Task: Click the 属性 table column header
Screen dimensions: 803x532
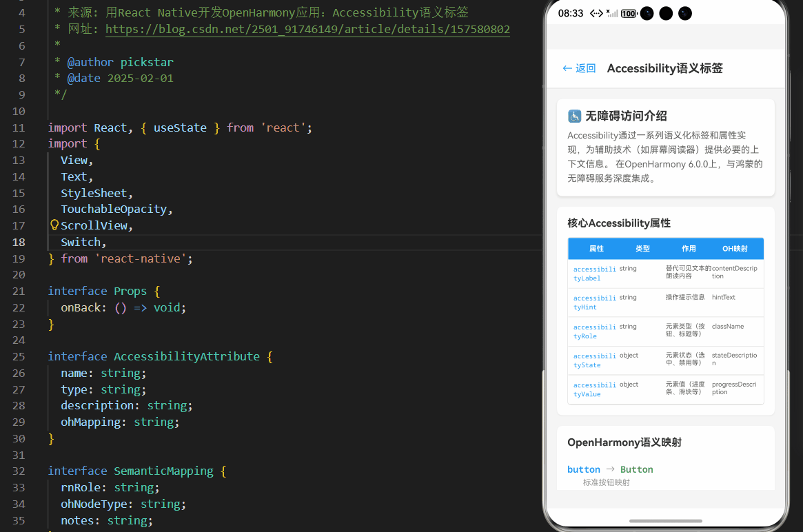Action: click(596, 249)
